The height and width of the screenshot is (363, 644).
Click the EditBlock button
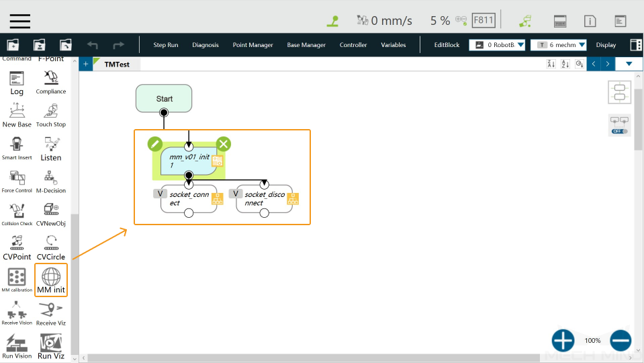(x=447, y=45)
